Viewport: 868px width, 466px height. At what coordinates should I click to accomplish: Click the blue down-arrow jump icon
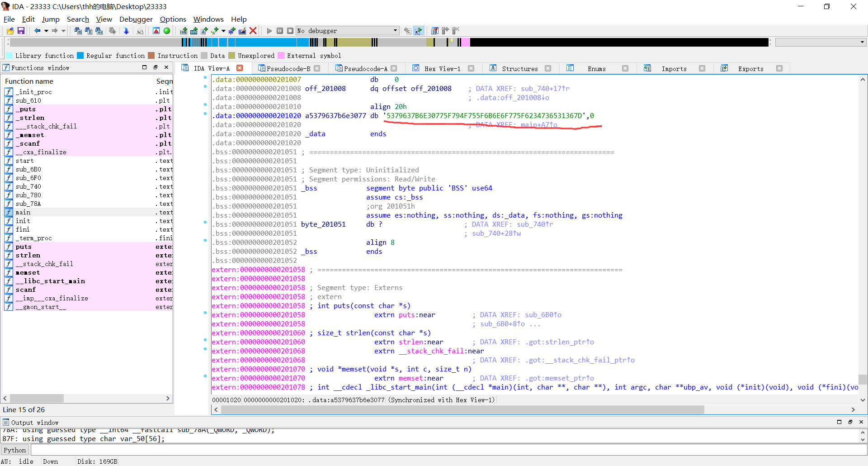pyautogui.click(x=126, y=31)
